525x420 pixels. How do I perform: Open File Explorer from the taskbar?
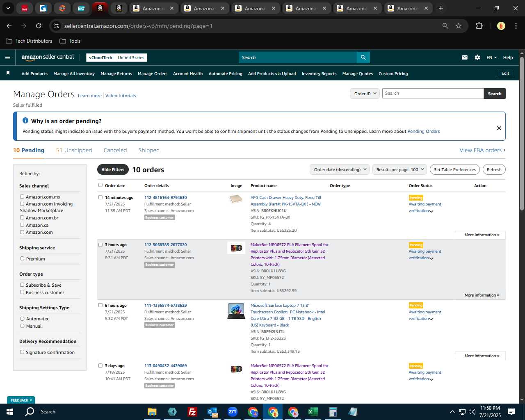point(152,412)
